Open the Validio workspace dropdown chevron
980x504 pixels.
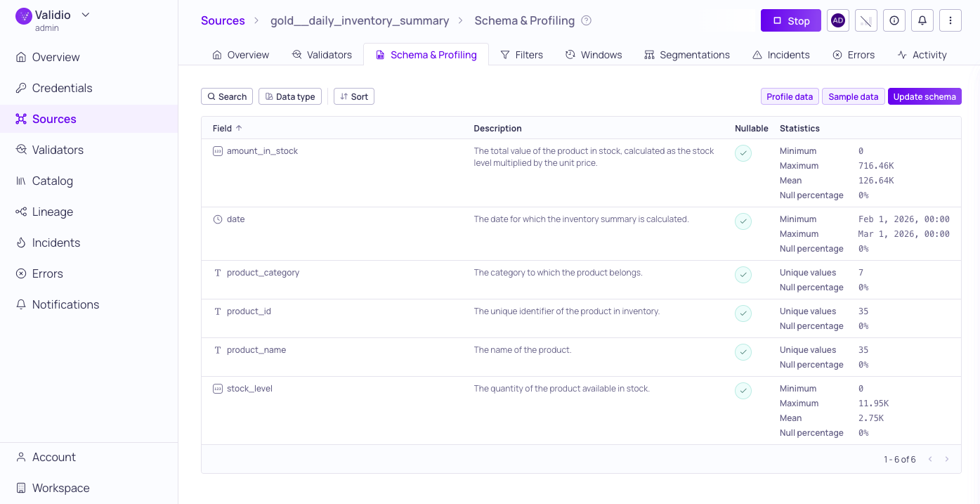click(x=86, y=15)
